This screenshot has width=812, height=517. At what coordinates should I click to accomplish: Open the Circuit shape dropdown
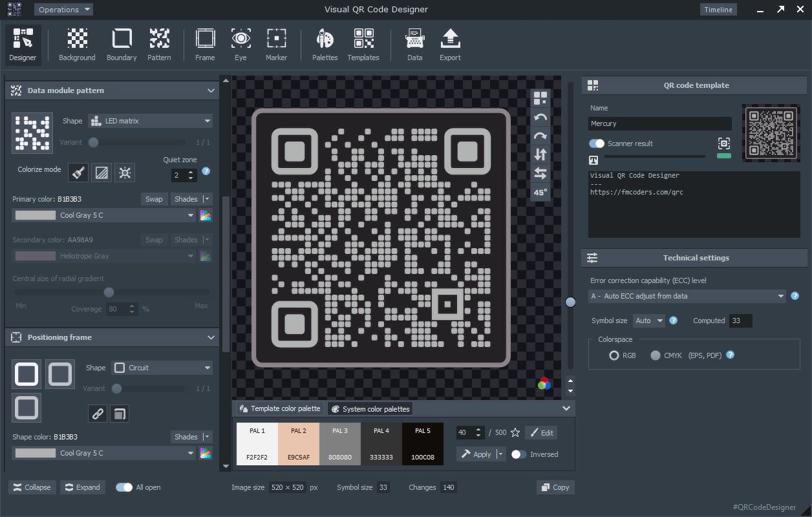coord(162,368)
